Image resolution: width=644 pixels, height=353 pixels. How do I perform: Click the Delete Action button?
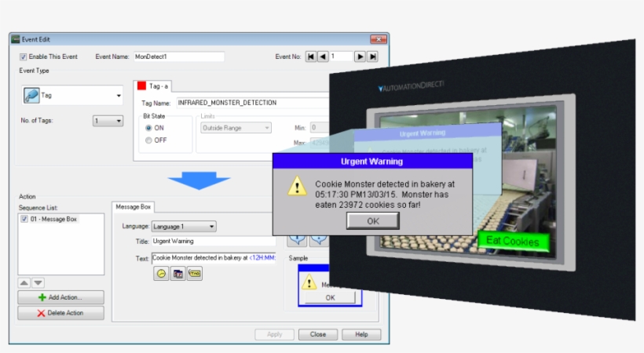(60, 313)
